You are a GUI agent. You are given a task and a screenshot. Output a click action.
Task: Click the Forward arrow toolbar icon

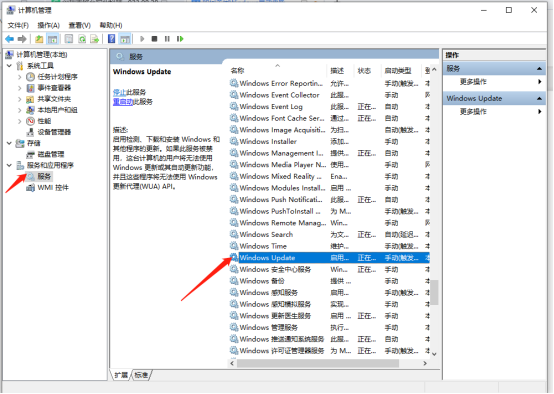(x=22, y=39)
